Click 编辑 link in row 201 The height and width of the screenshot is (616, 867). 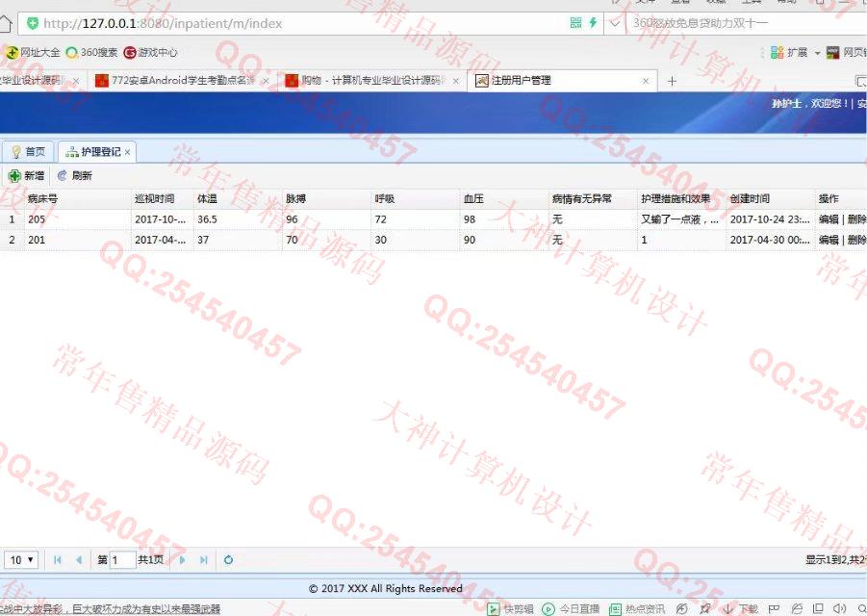pyautogui.click(x=829, y=240)
